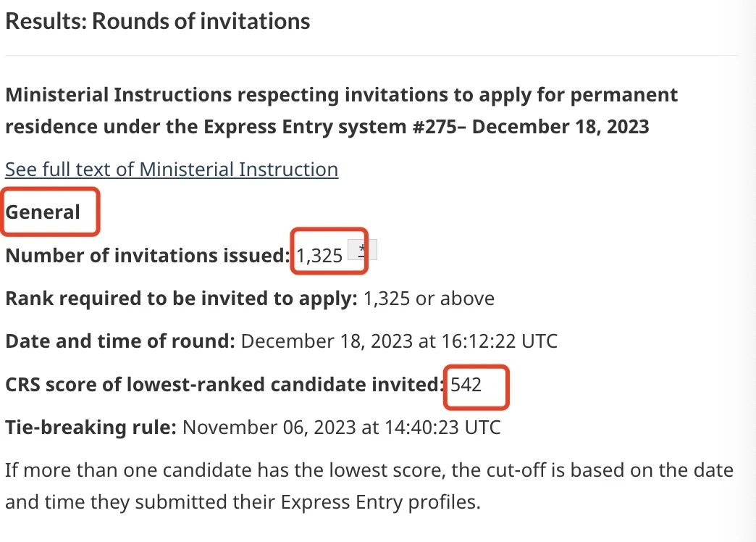
Task: Click the Number of invitations issued label
Action: pos(148,255)
